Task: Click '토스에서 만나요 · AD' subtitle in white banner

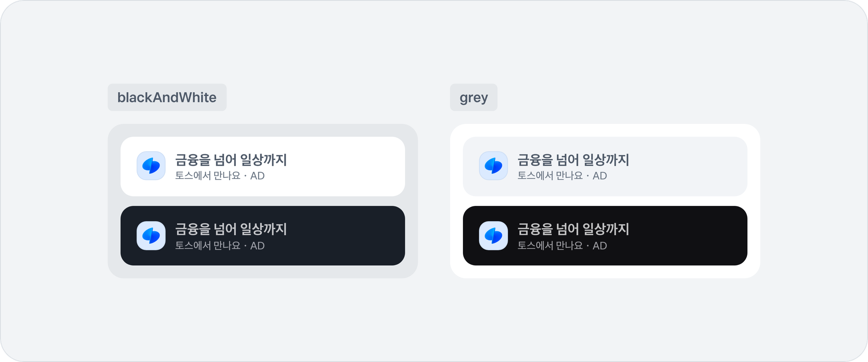Action: pyautogui.click(x=220, y=176)
